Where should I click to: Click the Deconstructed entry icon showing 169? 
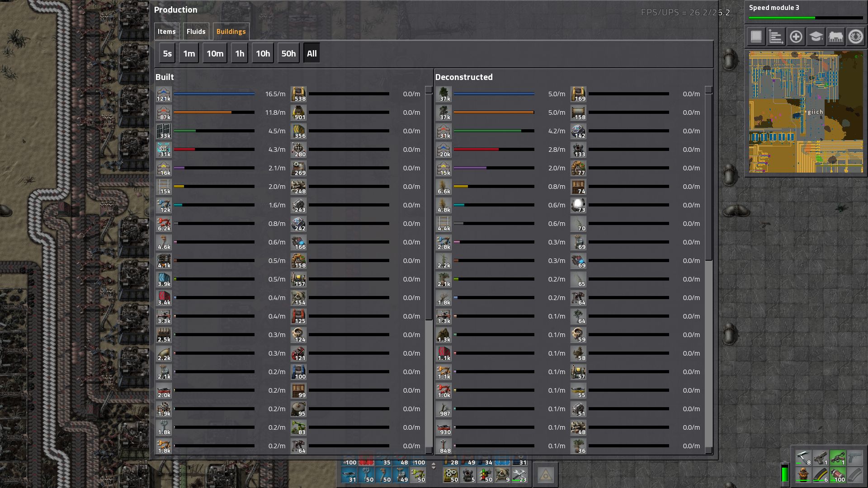pyautogui.click(x=578, y=94)
